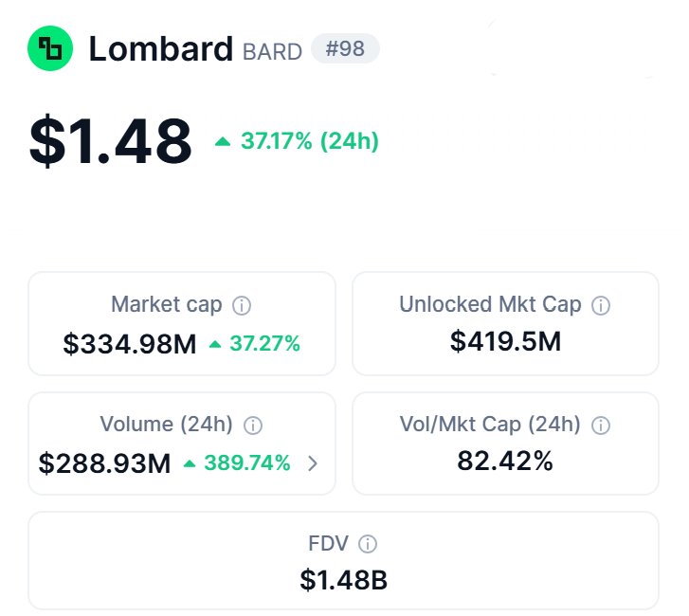Screen dimensions: 689x616
Task: Click up arrow beside 389.74% volume change
Action: 190,463
